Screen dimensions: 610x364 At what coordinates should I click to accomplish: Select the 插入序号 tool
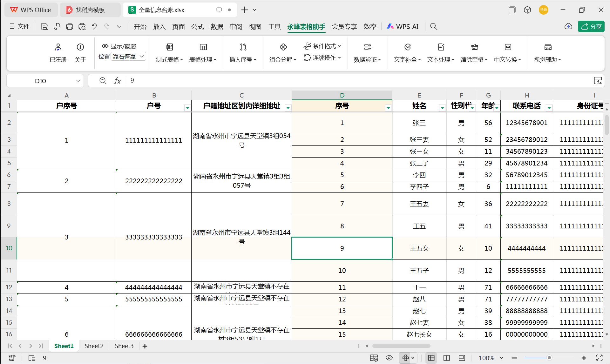coord(243,52)
